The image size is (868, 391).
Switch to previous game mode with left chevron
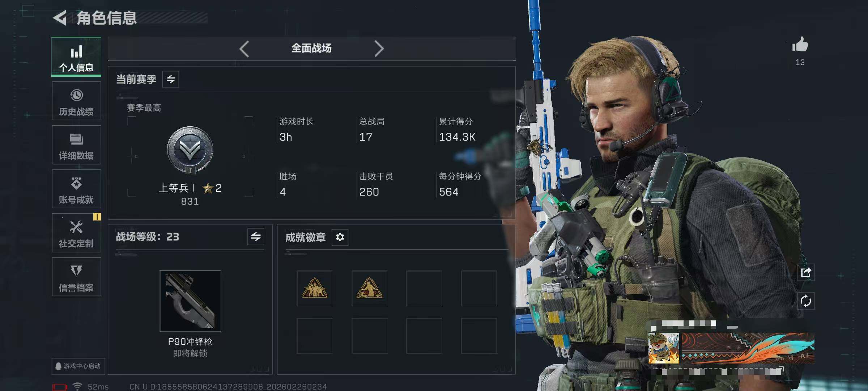coord(244,49)
